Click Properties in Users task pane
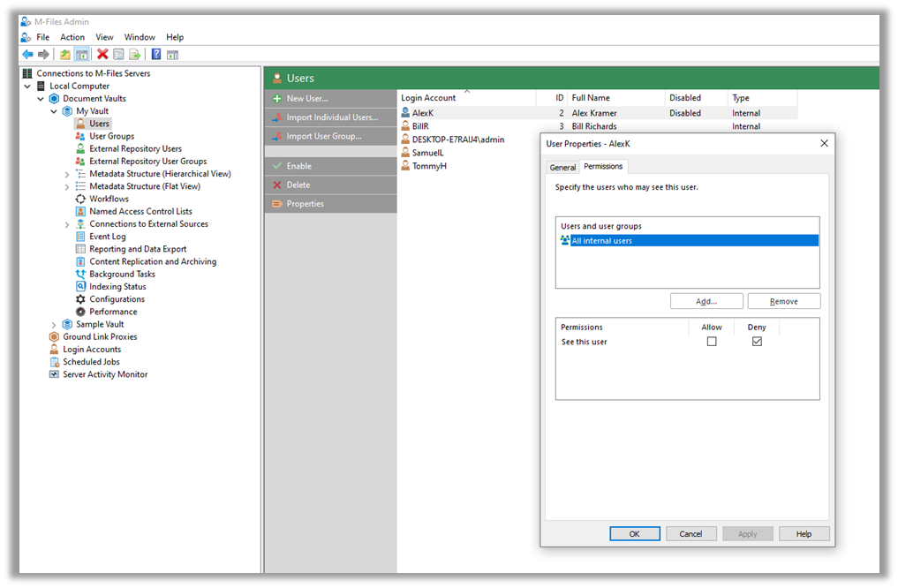This screenshot has height=588, width=898. click(330, 204)
